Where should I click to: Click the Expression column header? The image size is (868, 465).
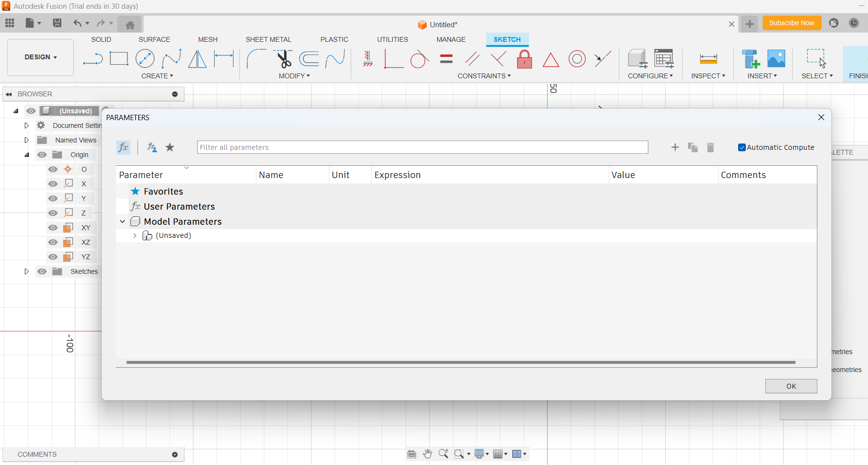(x=490, y=175)
